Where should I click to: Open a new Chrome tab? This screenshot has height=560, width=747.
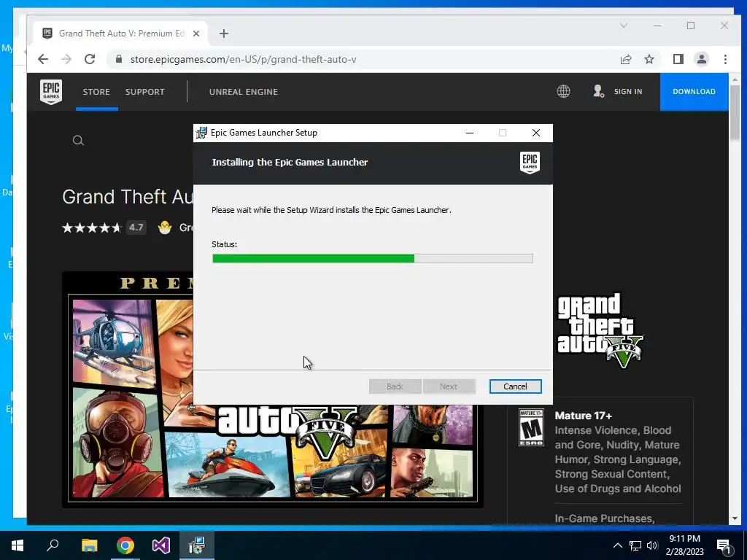point(224,34)
